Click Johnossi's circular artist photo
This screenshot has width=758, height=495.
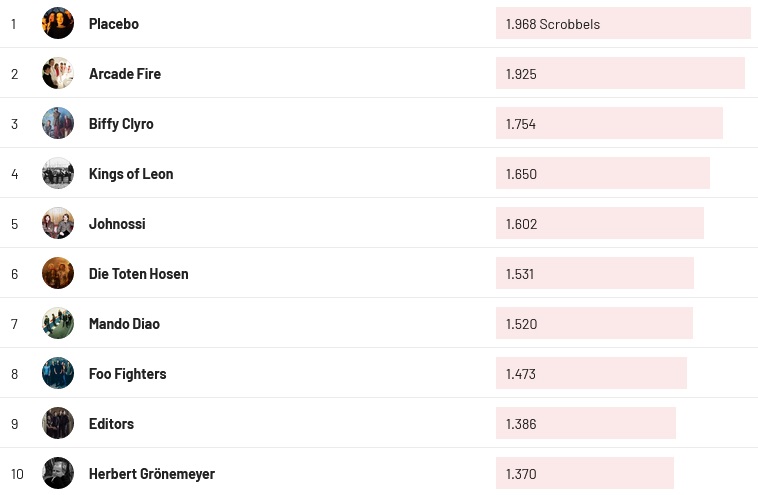pos(58,223)
